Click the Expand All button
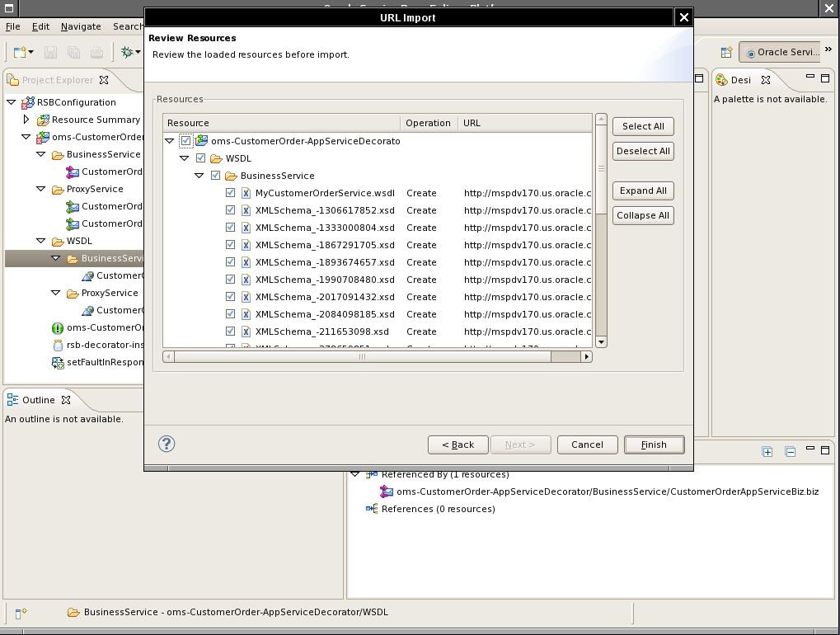The image size is (840, 635). click(643, 190)
